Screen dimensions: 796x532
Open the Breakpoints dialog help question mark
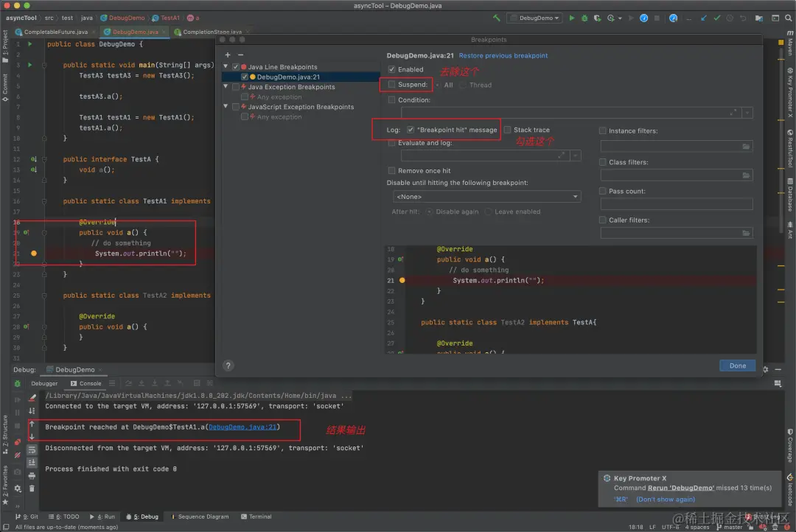click(228, 365)
